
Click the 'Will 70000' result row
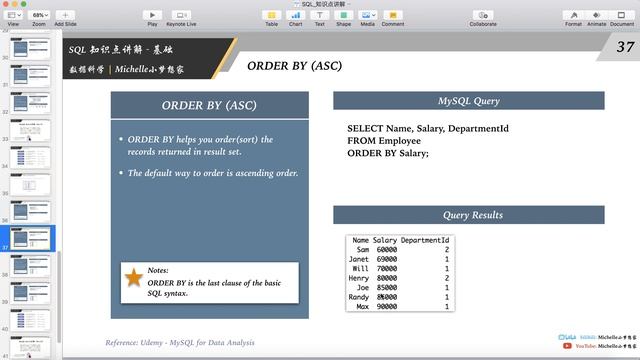point(400,269)
